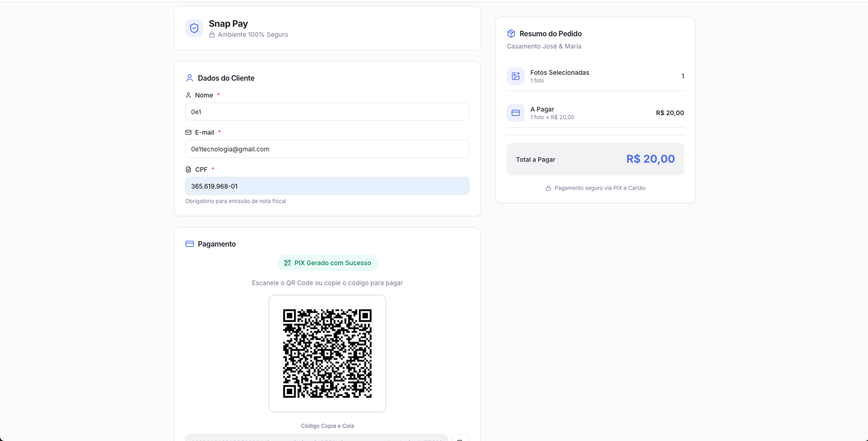Click the PIX Gerado com Sucesso badge
Viewport: 868px width, 441px height.
327,263
